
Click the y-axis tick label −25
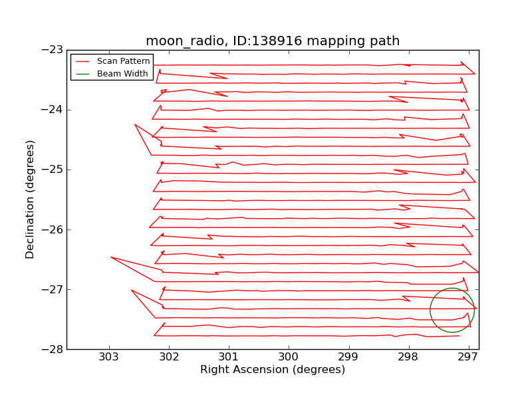[52, 170]
